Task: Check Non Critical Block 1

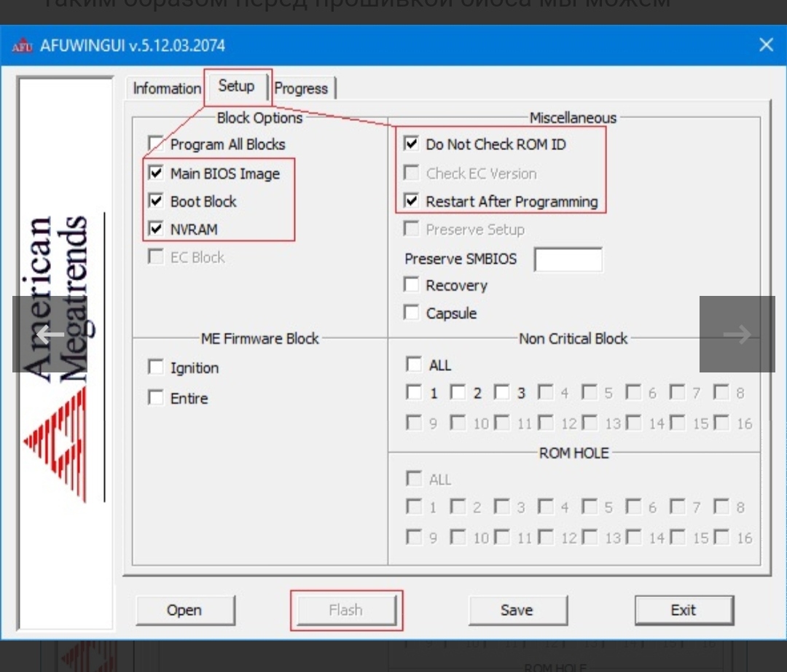Action: click(414, 392)
